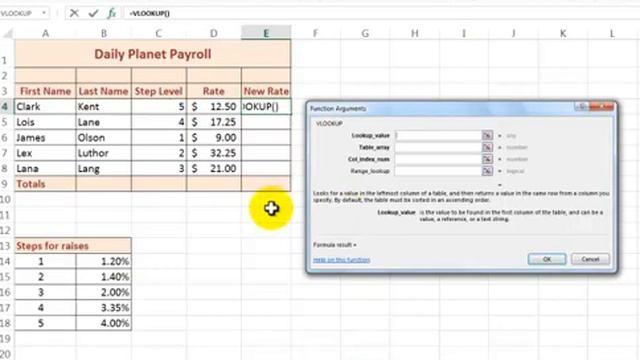Select column H header

[x=414, y=33]
